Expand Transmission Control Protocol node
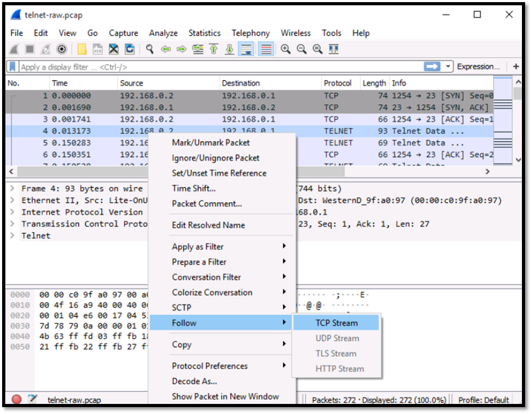The image size is (532, 414). tap(12, 224)
